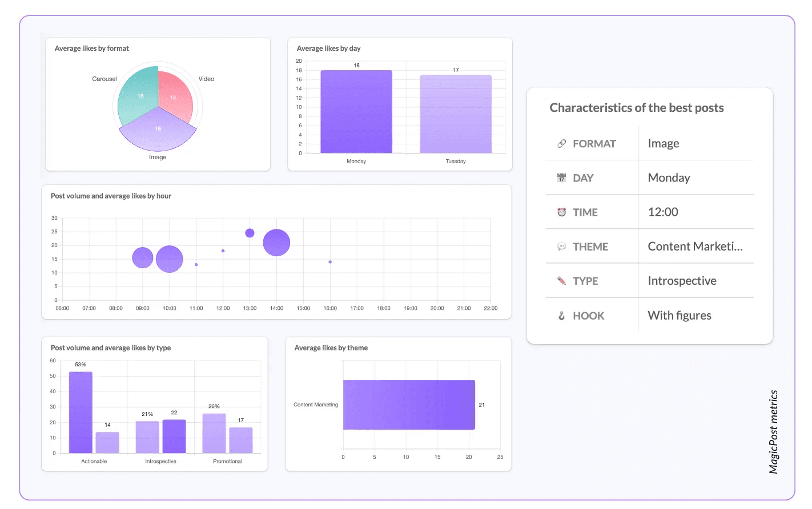Click the large bubble at 14:00
812x509 pixels.
(x=276, y=243)
